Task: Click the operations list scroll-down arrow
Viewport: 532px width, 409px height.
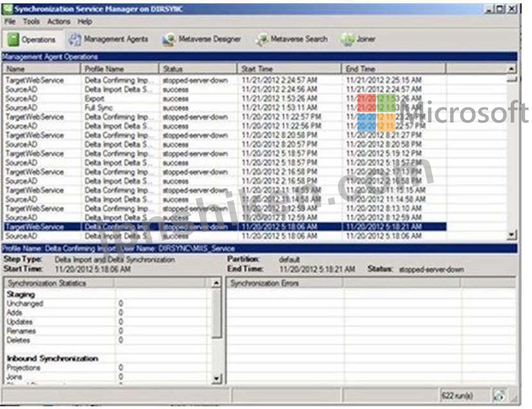Action: pos(512,235)
